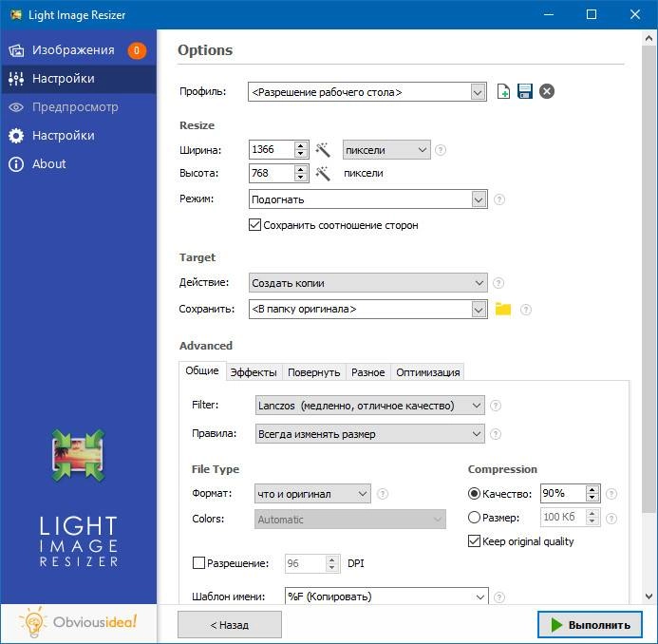658x644 pixels.
Task: Switch to the Оптимизация tab
Action: [x=427, y=372]
